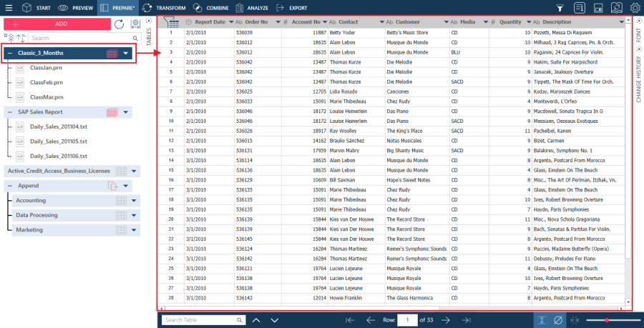Adjust the zoom slider in the bottom bar
This screenshot has width=644, height=328.
point(607,319)
